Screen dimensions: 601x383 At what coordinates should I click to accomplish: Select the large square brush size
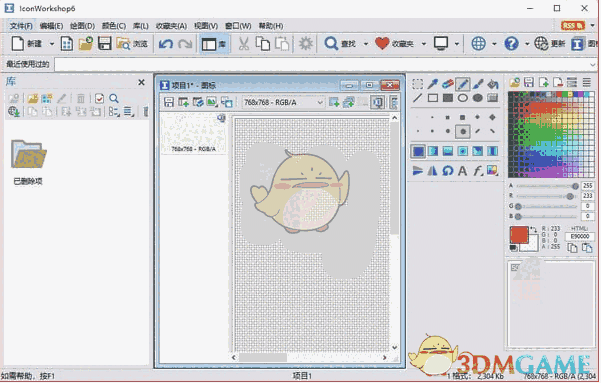pyautogui.click(x=463, y=117)
